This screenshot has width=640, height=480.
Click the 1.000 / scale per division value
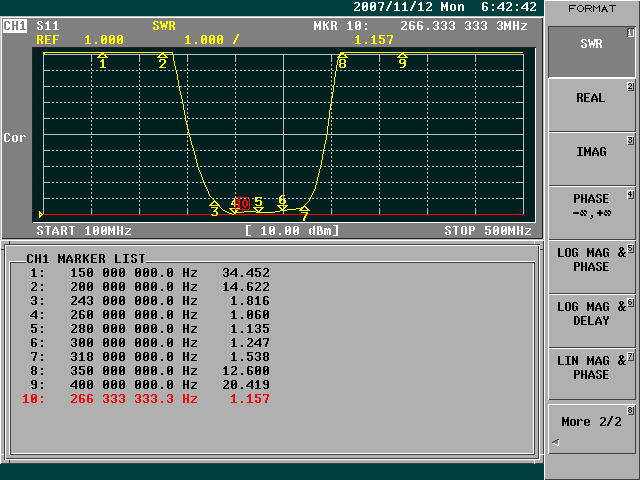tap(211, 40)
